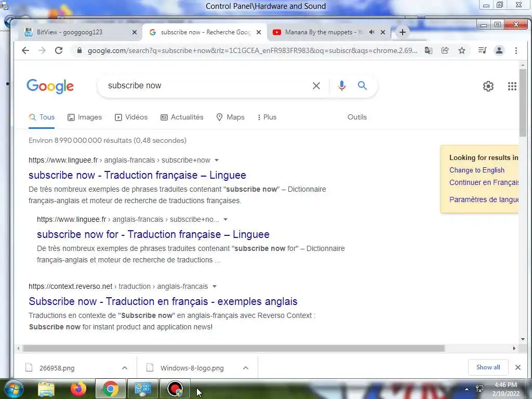
Task: Select the Tous search filter
Action: (x=42, y=117)
